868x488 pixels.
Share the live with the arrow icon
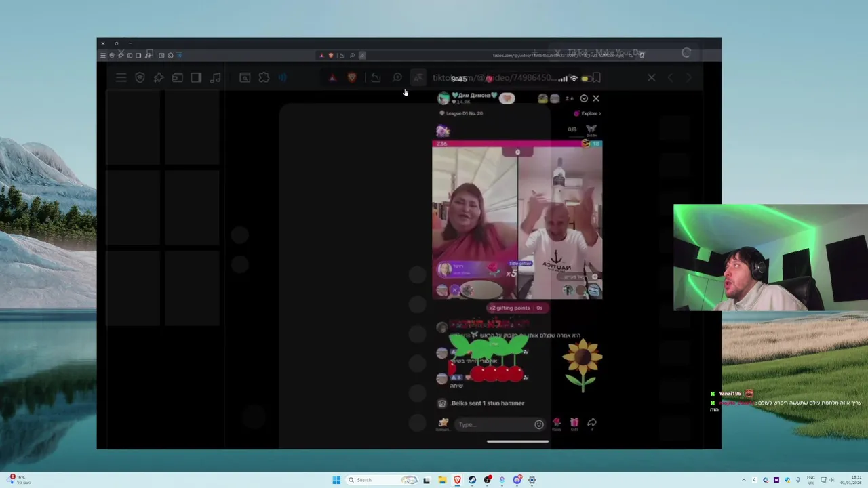592,424
